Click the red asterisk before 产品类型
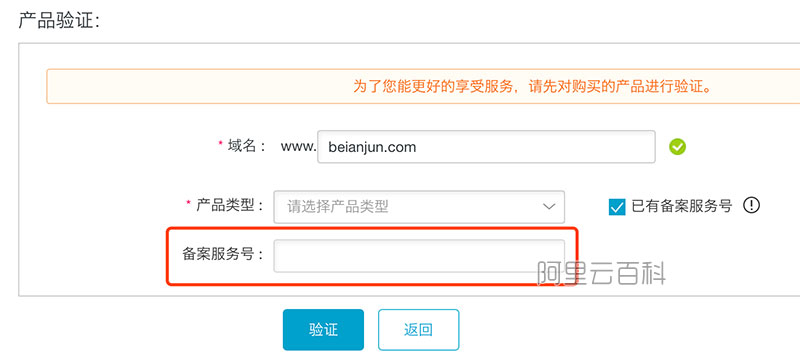The width and height of the screenshot is (800, 360). (x=189, y=203)
